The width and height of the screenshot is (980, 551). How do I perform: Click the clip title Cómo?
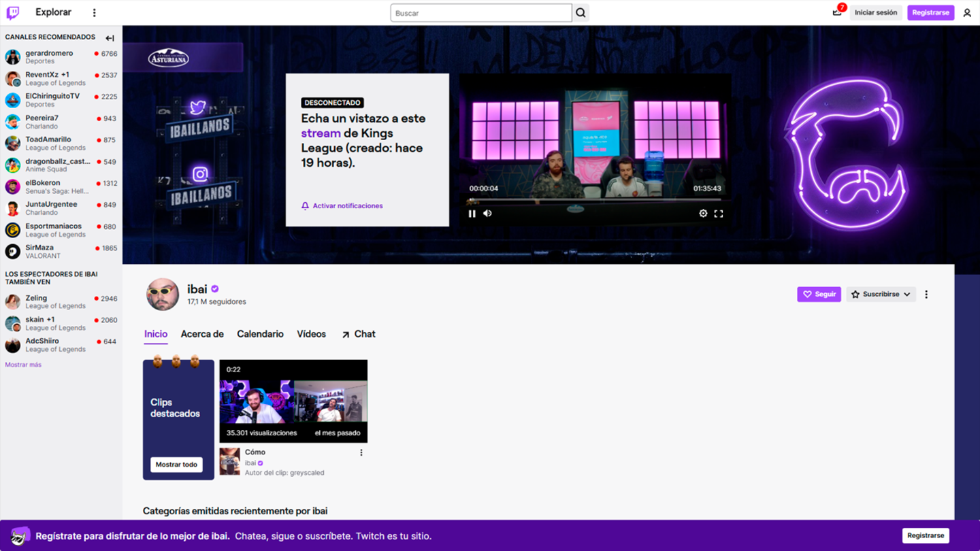coord(255,452)
